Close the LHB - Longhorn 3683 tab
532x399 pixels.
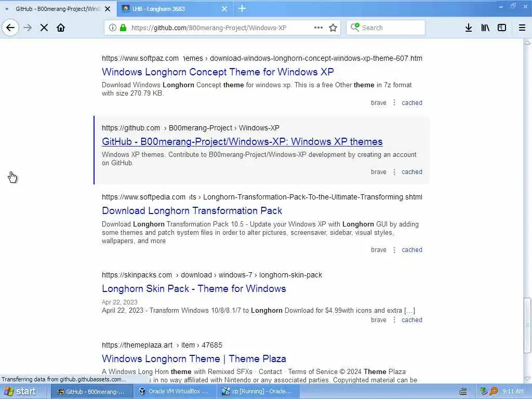[224, 9]
